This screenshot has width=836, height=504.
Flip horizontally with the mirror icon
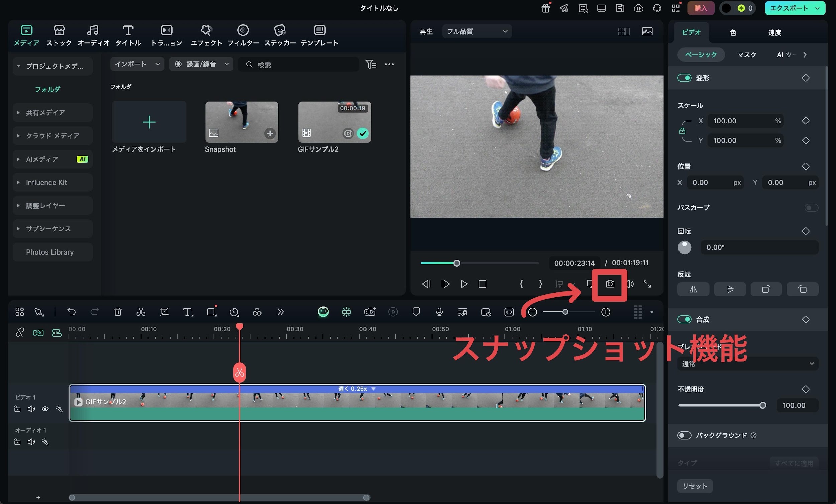693,289
